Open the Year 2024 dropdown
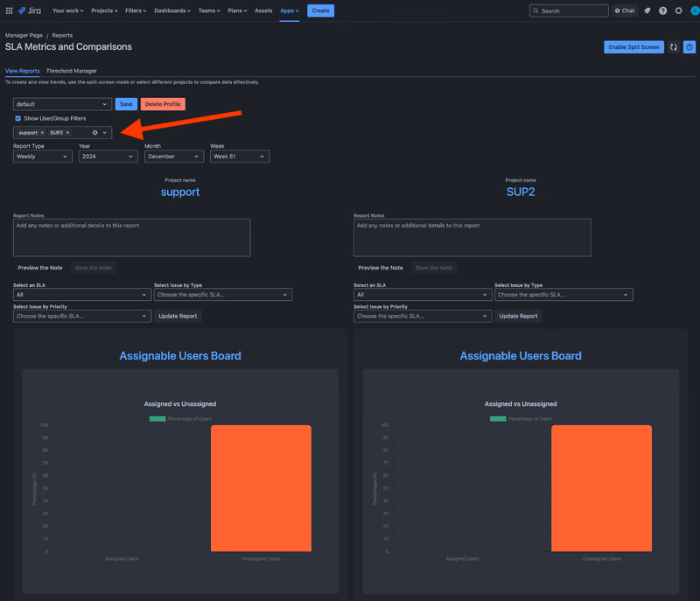This screenshot has width=700, height=601. 108,157
